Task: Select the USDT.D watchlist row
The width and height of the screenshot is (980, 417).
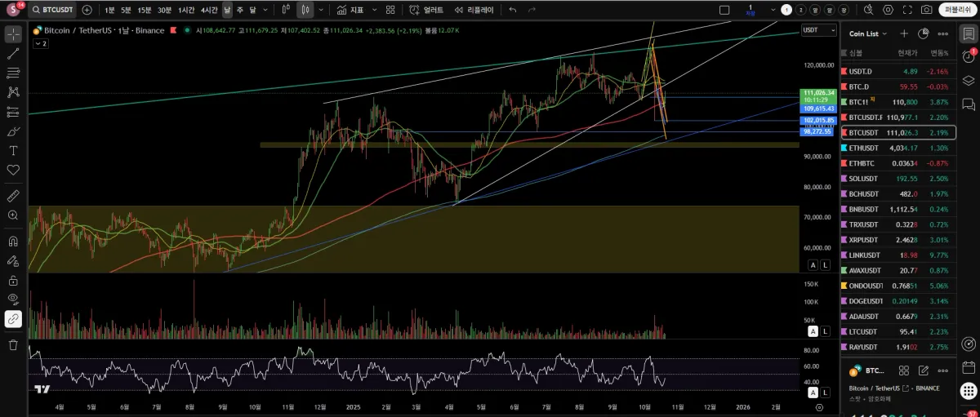Action: (x=898, y=71)
